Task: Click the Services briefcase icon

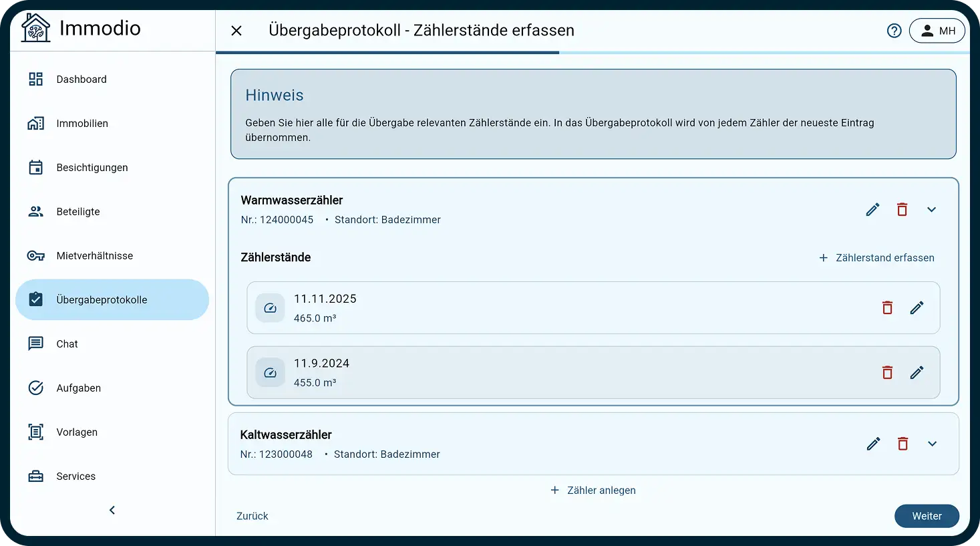Action: tap(36, 476)
